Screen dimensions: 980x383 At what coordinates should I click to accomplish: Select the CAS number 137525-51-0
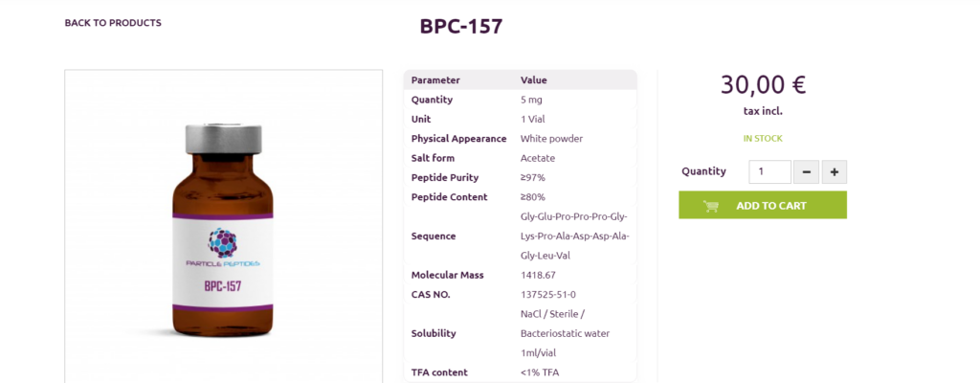point(548,294)
